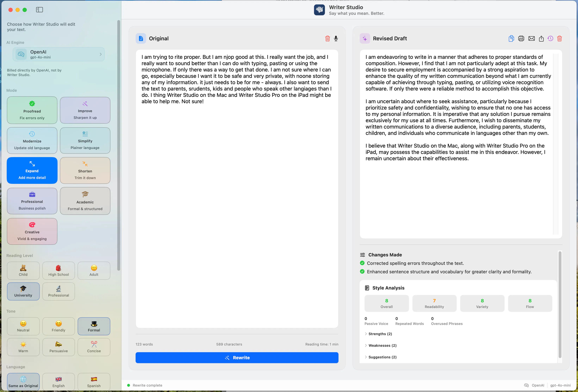
Task: Click the 'Reading time: 1 min' label
Action: (322, 344)
